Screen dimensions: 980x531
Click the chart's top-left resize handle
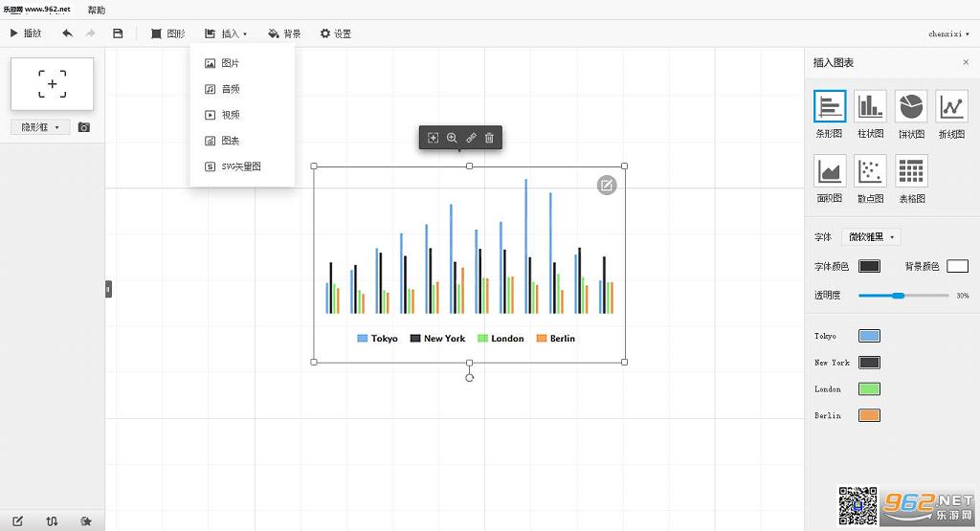pos(314,166)
